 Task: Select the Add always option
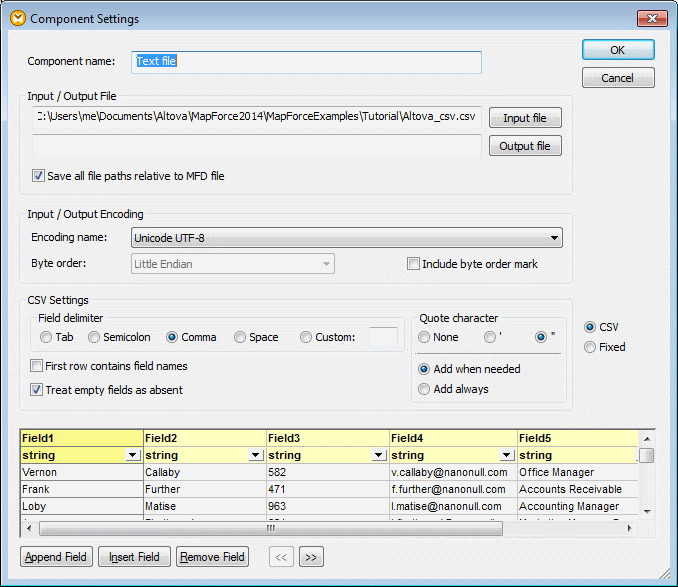point(425,389)
